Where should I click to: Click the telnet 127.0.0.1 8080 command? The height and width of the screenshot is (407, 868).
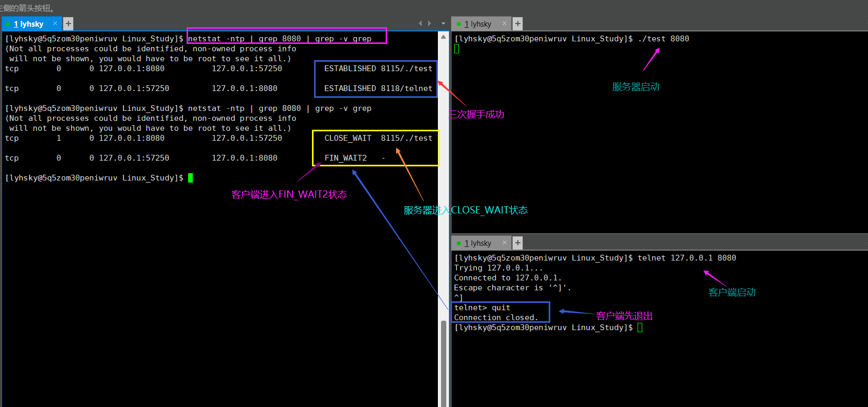tap(687, 258)
